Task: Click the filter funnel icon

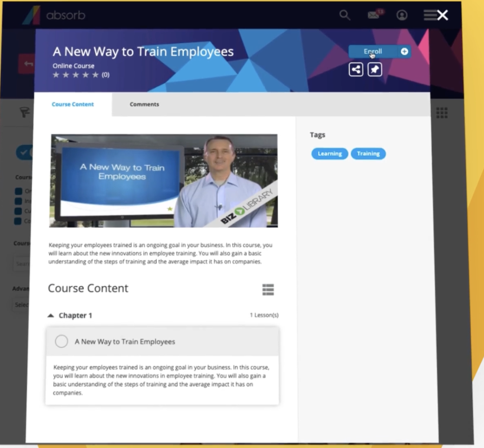Action: (x=25, y=113)
